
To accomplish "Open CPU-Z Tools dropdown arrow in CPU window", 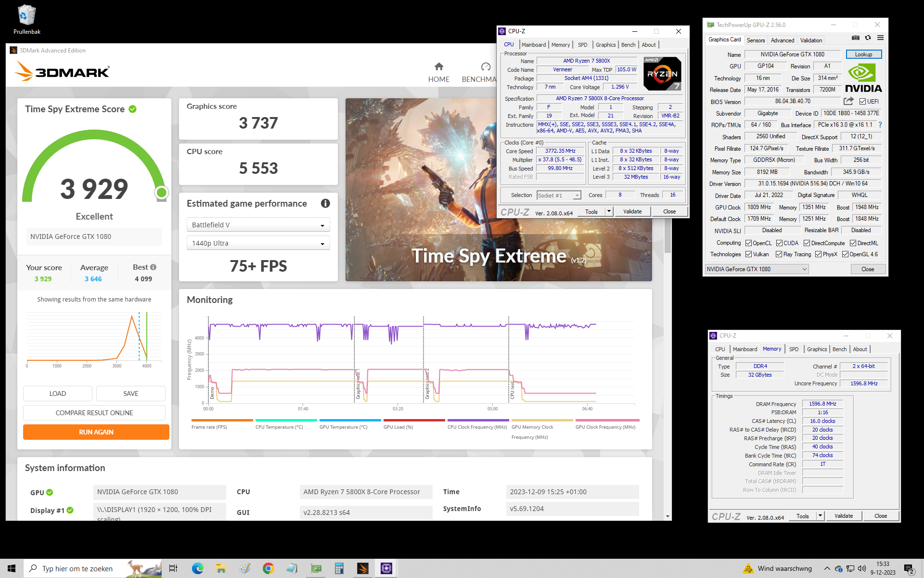I will (x=609, y=211).
